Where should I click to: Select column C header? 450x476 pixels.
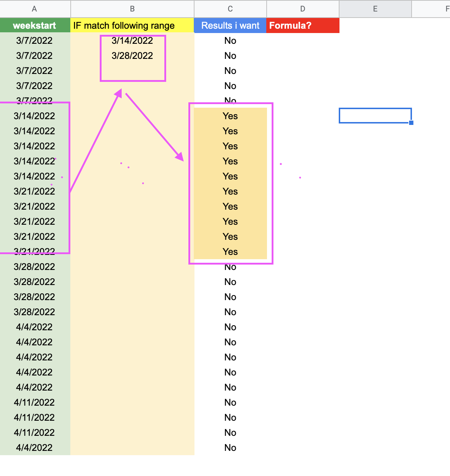(x=230, y=9)
